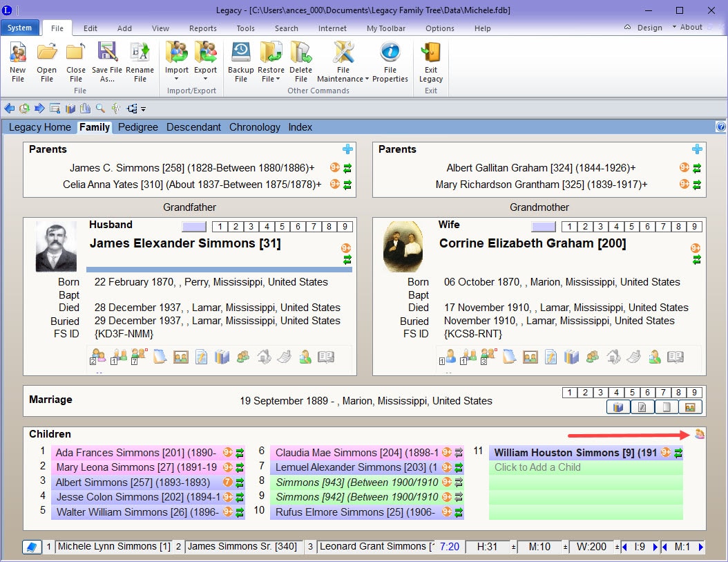Click wife's blue color swatch
Screen dimensions: 728x562
[x=544, y=226]
